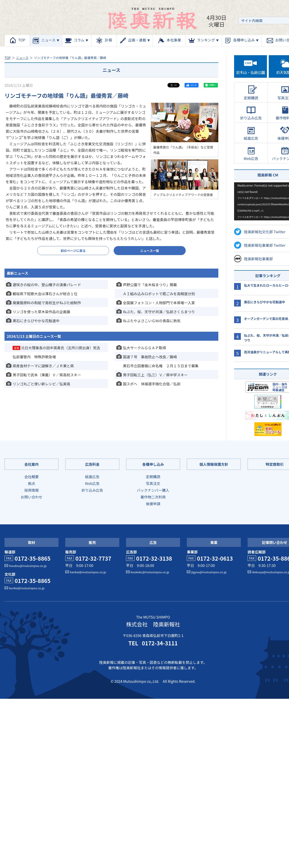Open the award-winning りん語 works photo
This screenshot has height=868, width=289.
click(x=184, y=122)
